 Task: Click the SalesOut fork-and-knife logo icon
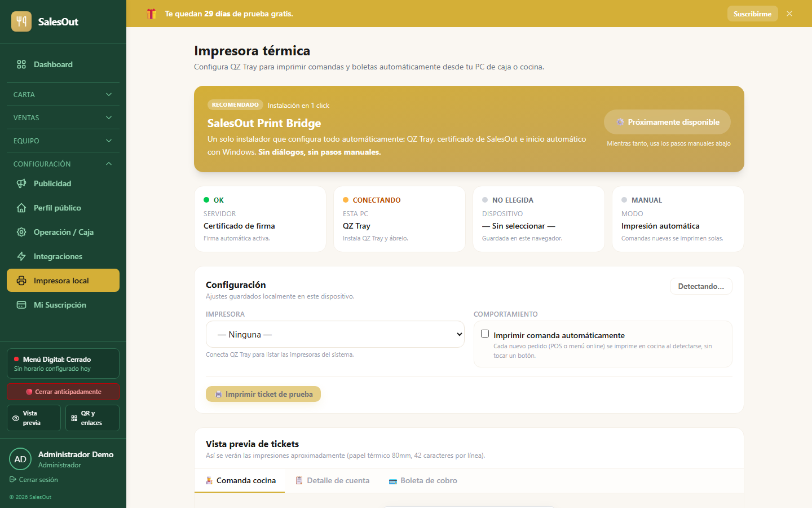[x=21, y=21]
